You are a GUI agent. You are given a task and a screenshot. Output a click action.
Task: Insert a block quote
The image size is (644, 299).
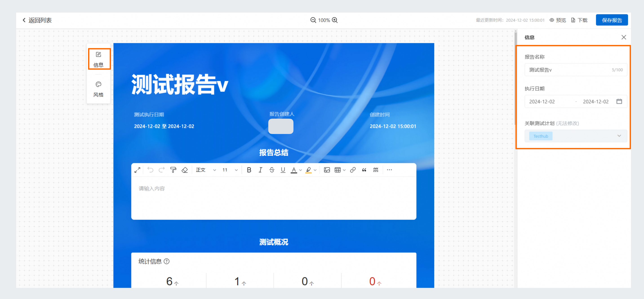(364, 170)
